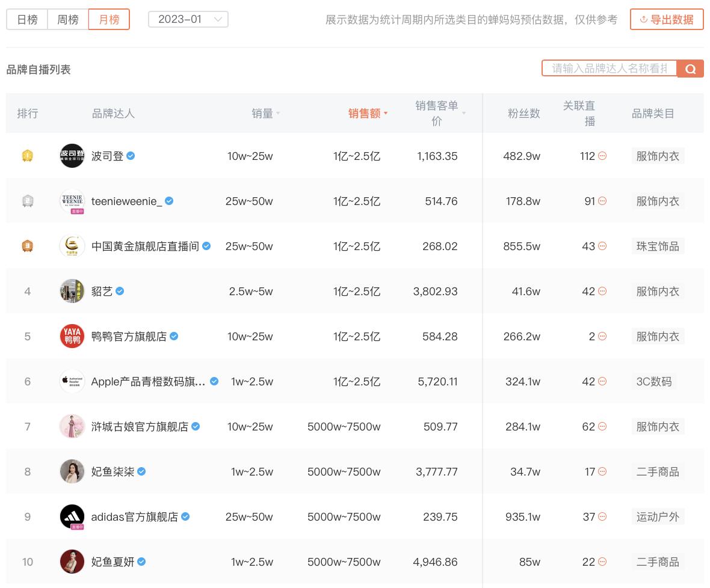The height and width of the screenshot is (588, 710).
Task: Click 二手商品 tag in 妃鱼柒柒 row
Action: 658,472
